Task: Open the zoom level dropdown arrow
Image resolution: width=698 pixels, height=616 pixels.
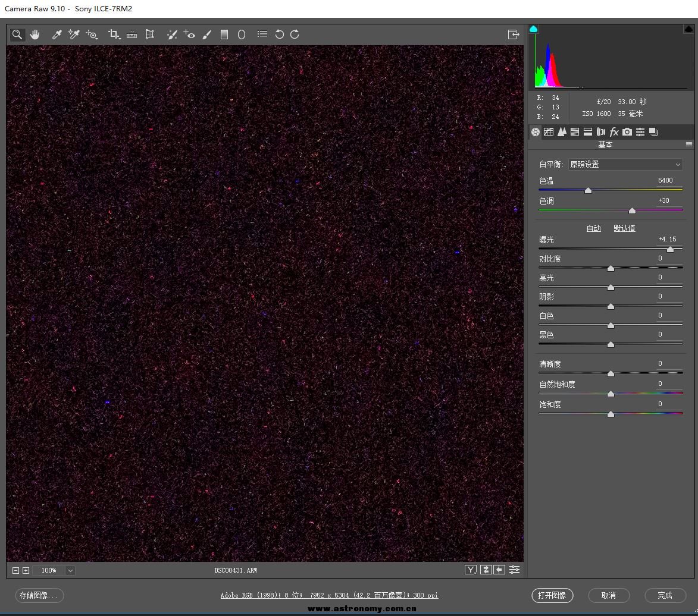Action: (70, 571)
